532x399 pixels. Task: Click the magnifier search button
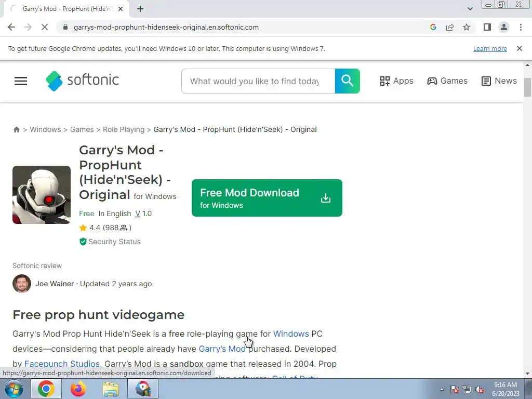pyautogui.click(x=348, y=81)
